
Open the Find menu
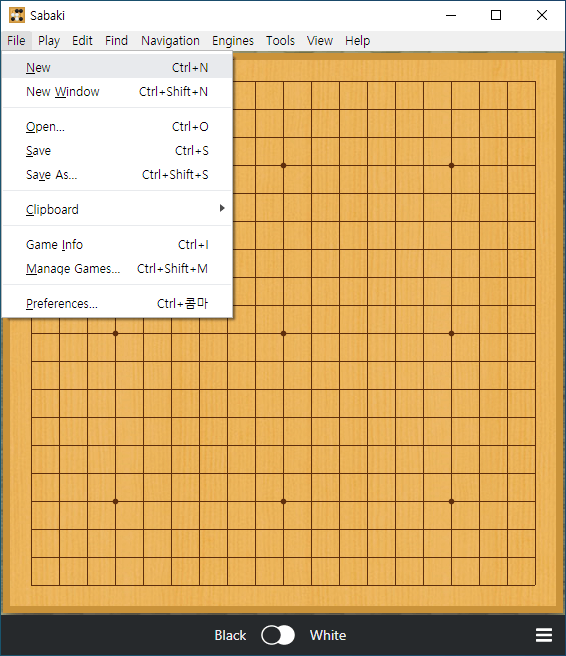(x=116, y=41)
